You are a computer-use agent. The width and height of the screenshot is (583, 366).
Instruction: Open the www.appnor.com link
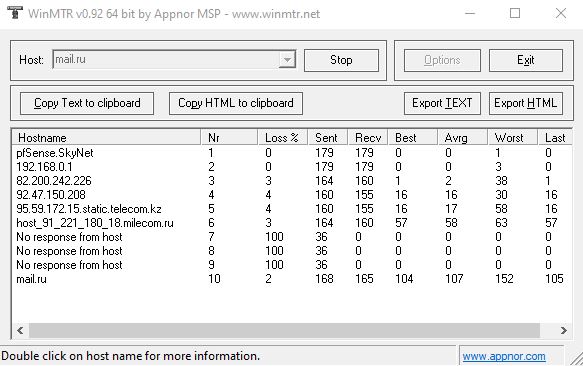[504, 356]
